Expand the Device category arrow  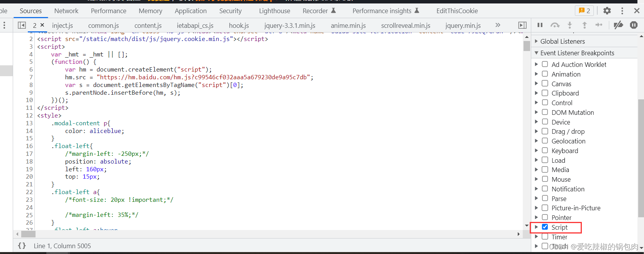tap(536, 122)
